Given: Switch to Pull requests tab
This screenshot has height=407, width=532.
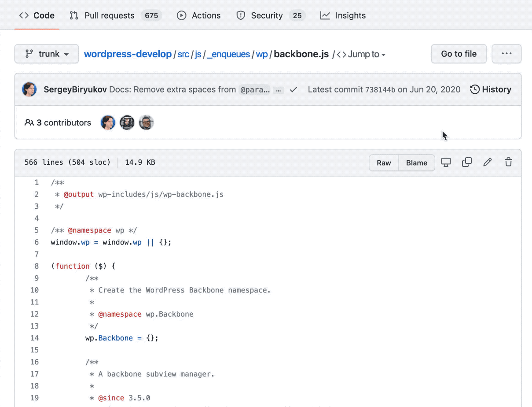Looking at the screenshot, I should pos(116,15).
